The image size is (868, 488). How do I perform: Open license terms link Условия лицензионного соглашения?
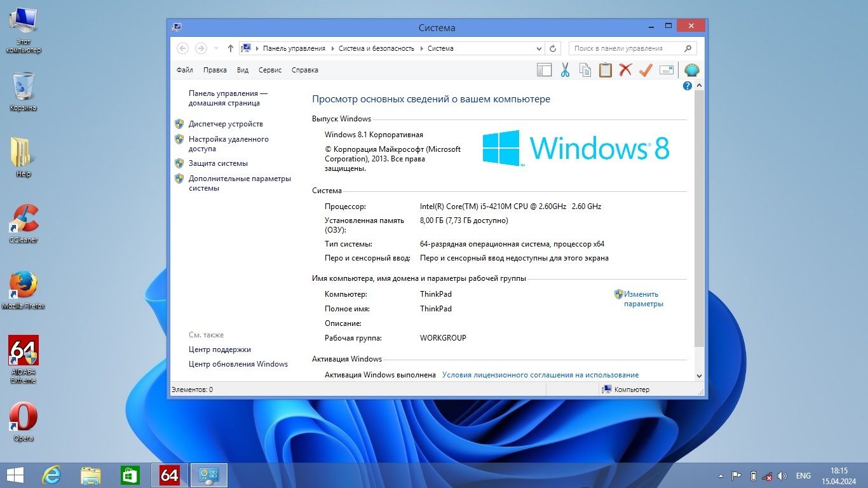coord(541,375)
